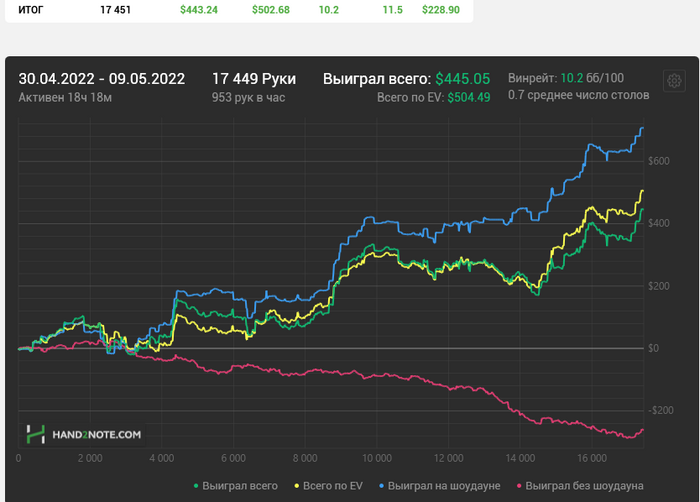Click the 16 000 x-axis label
700x502 pixels.
(592, 458)
